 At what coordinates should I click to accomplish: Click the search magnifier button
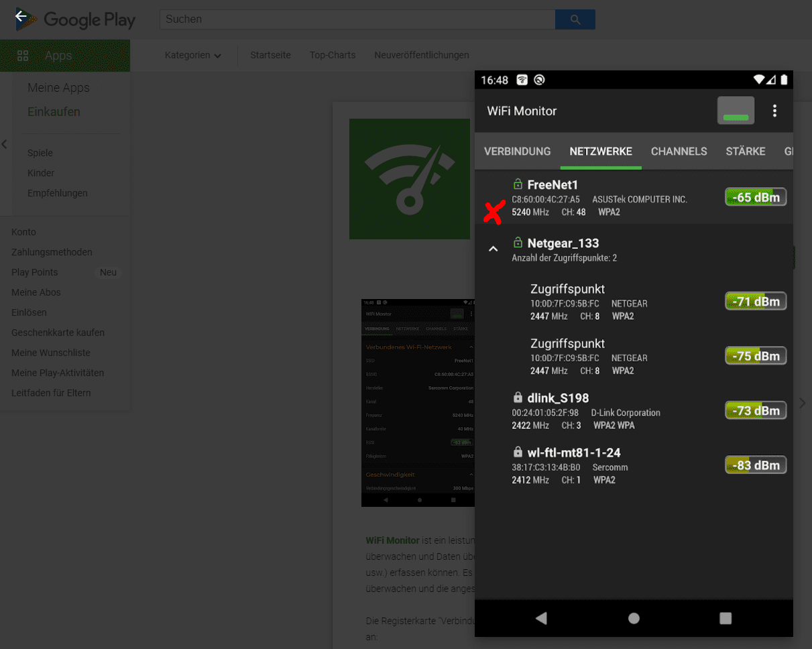click(575, 19)
